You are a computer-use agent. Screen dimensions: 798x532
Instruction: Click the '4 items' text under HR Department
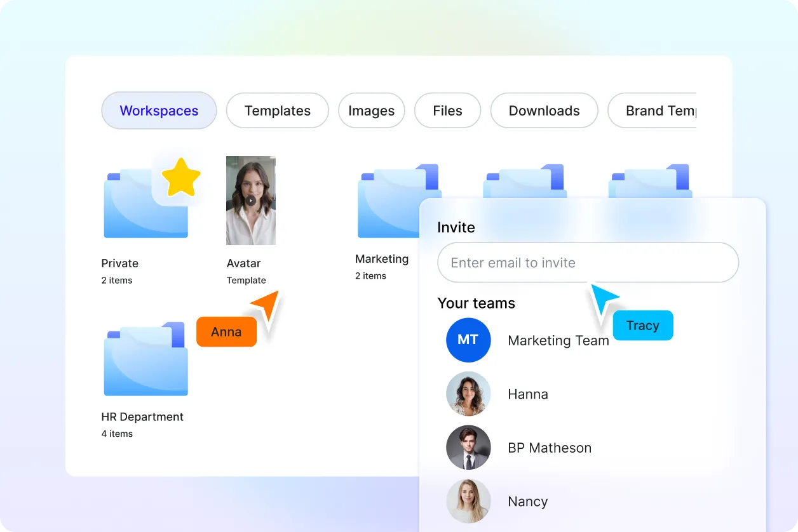pos(117,434)
